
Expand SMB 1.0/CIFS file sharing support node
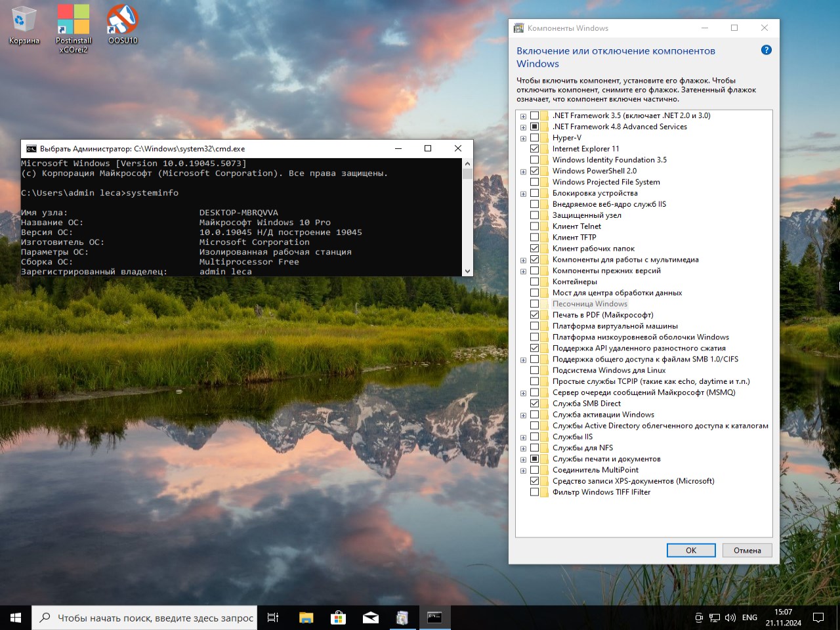point(523,360)
